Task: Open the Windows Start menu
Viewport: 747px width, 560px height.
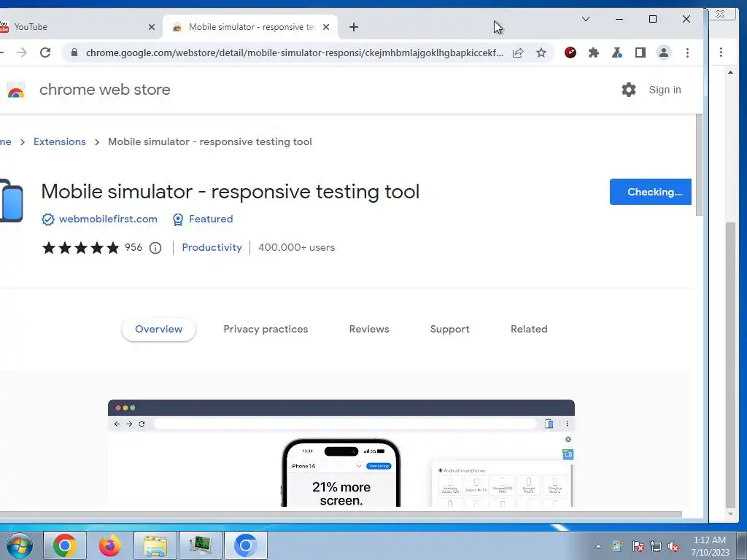Action: [x=18, y=545]
